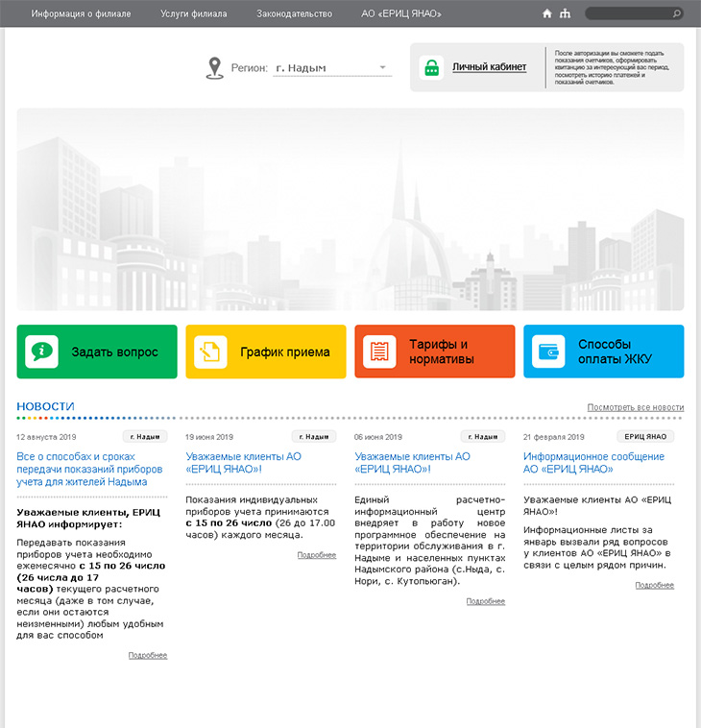Image resolution: width=701 pixels, height=728 pixels.
Task: Click the ЕРИЦ ЯНАО tag badge
Action: pyautogui.click(x=645, y=436)
